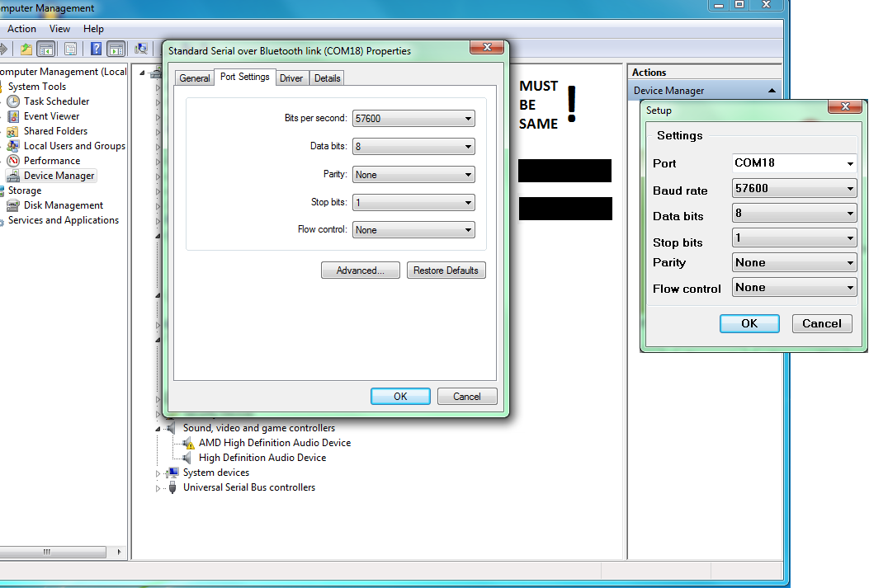Click the High Definition Audio Device speaker icon
This screenshot has height=588, width=869.
pyautogui.click(x=187, y=458)
